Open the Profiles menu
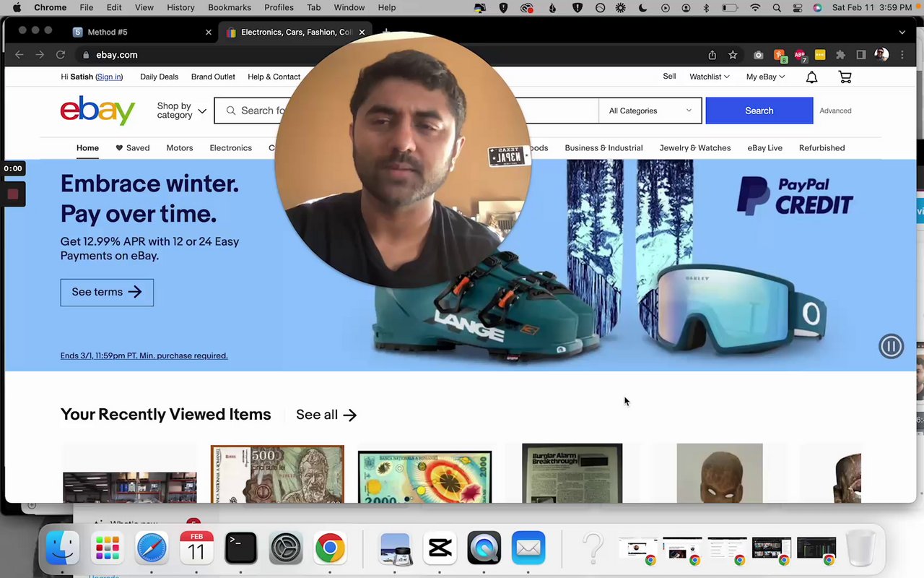This screenshot has height=578, width=924. (279, 8)
